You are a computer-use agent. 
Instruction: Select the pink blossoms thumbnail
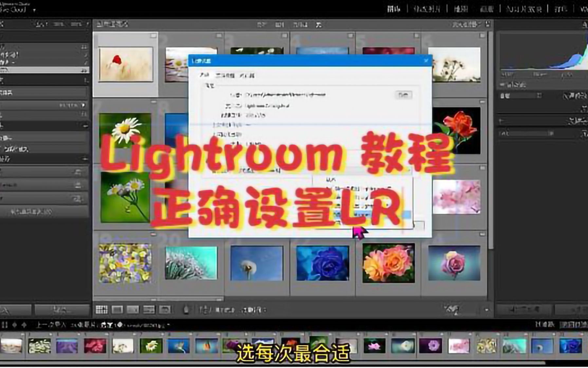pyautogui.click(x=456, y=197)
